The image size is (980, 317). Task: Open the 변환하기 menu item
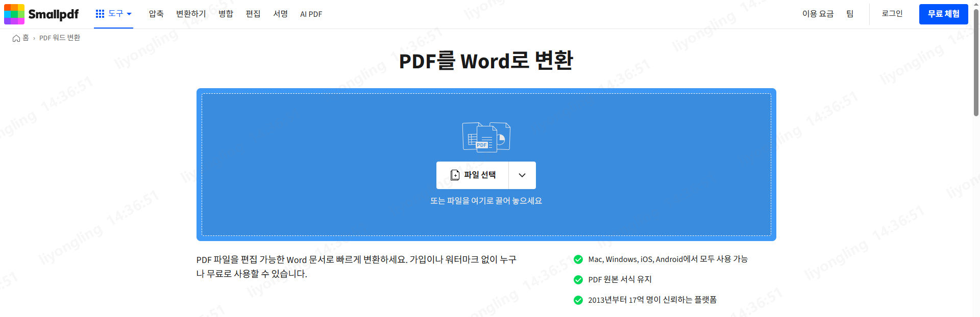pos(191,14)
